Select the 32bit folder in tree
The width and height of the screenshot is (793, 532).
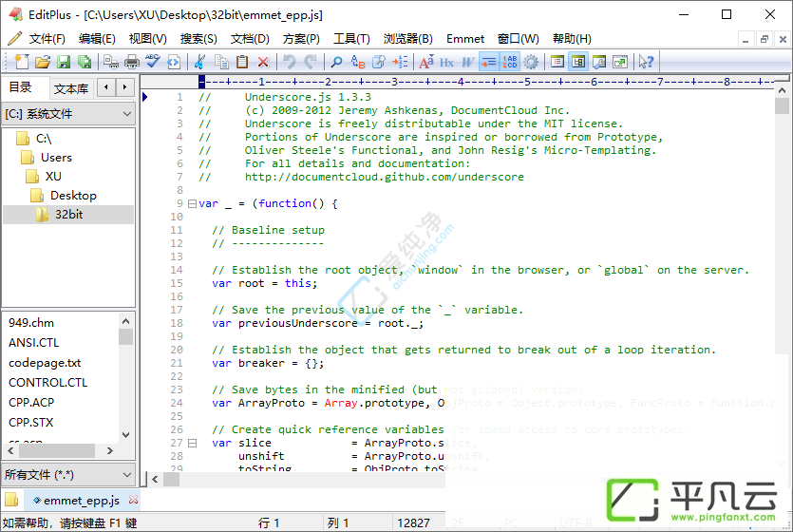(68, 215)
